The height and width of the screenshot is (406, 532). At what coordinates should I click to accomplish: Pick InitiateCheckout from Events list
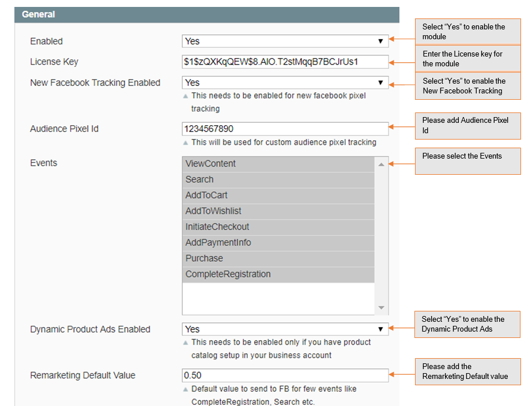point(278,227)
